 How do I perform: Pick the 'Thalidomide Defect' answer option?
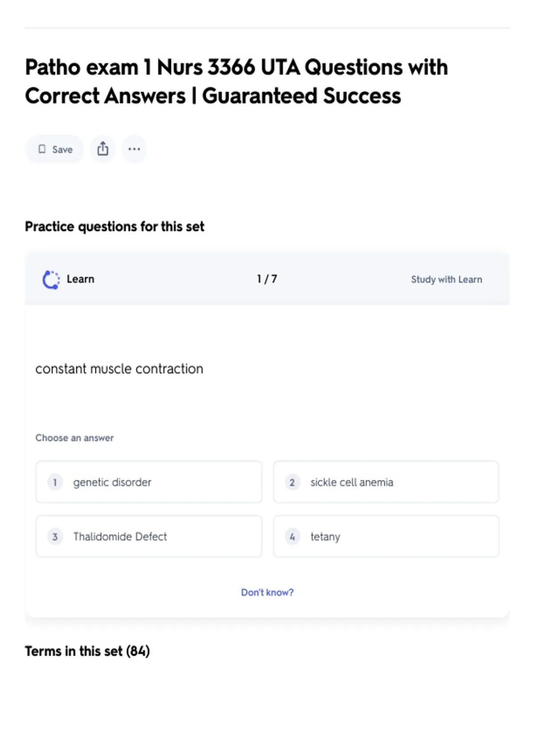click(x=149, y=537)
